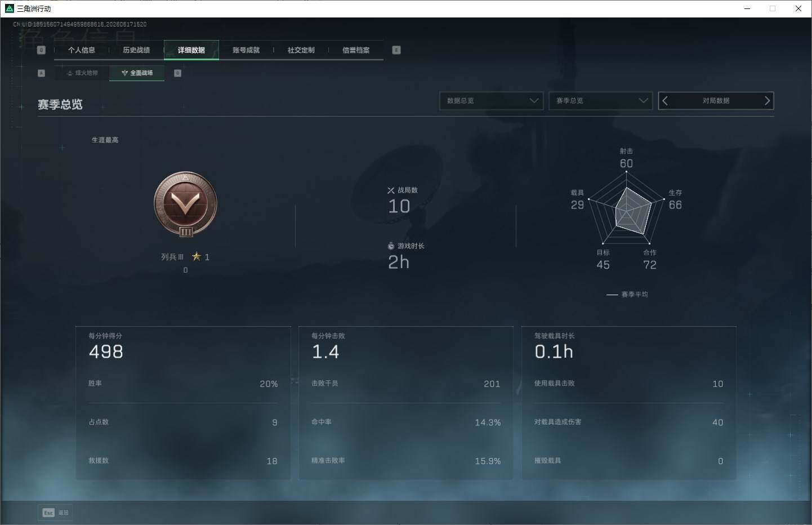Click the 战局数 value 10
Screen dimensions: 812x525
pyautogui.click(x=399, y=206)
